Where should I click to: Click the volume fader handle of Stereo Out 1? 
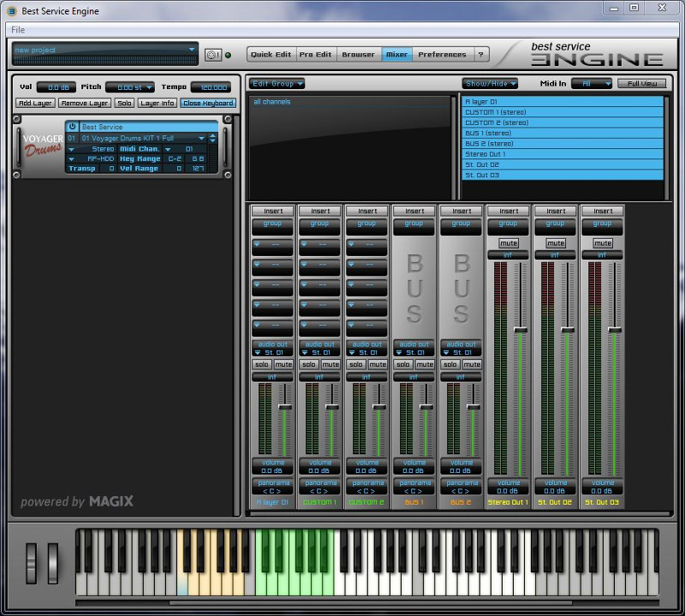[x=521, y=330]
